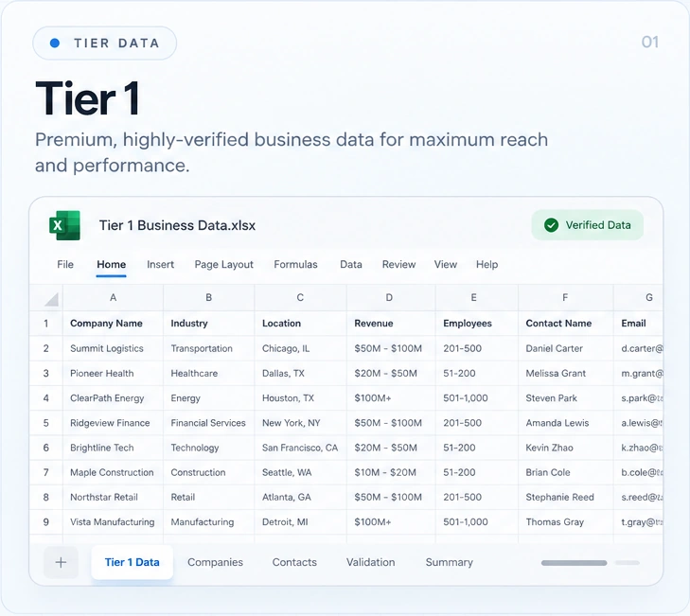Open the Summary sheet tab

coord(450,562)
